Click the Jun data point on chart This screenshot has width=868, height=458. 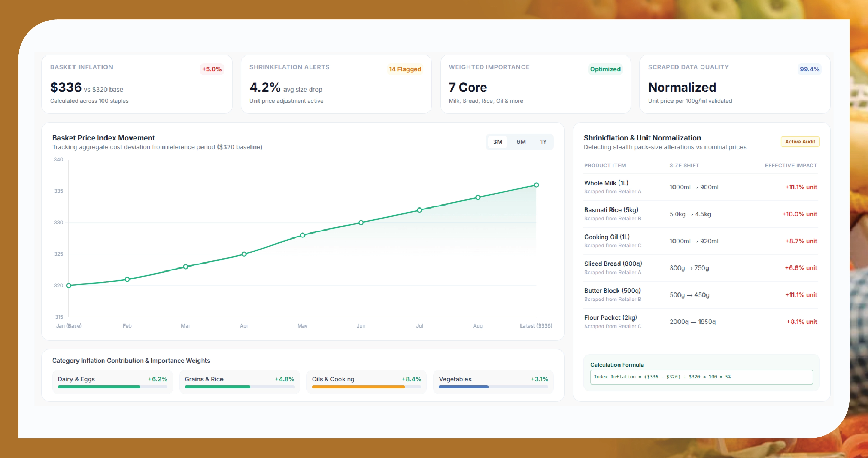361,223
